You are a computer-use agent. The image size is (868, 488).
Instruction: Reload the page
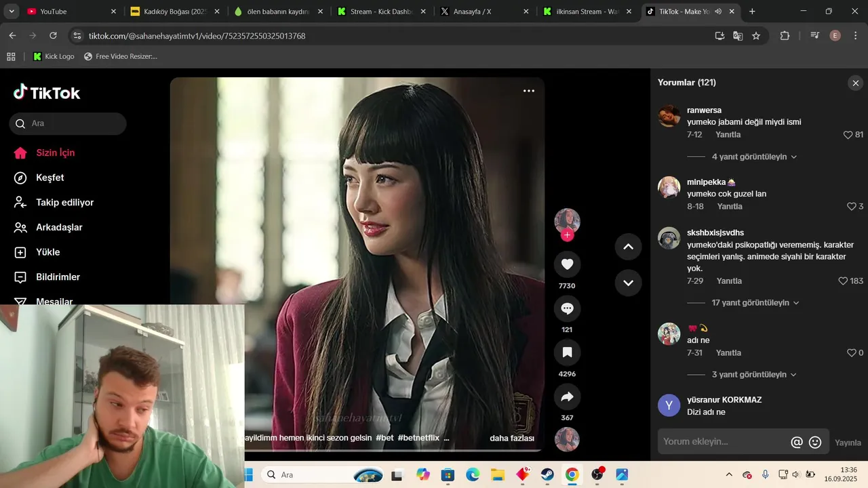tap(54, 36)
